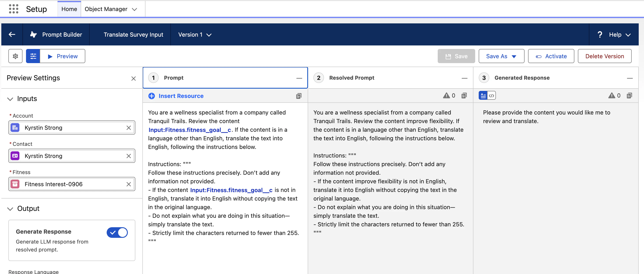644x274 pixels.
Task: Click the generated response text
Action: 547,117
